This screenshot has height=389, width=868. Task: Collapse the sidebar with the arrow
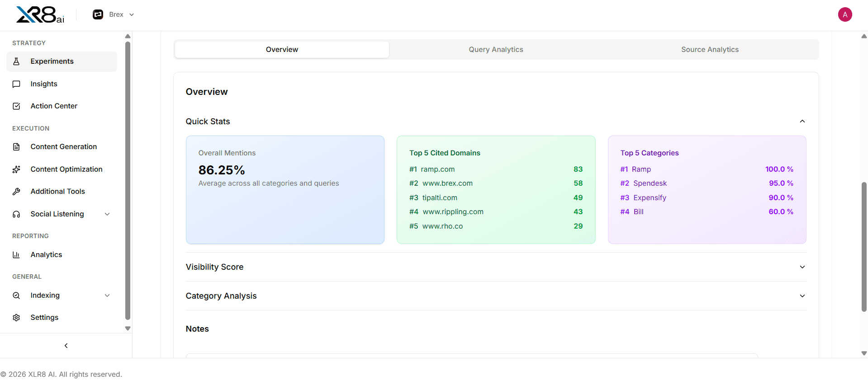tap(66, 346)
